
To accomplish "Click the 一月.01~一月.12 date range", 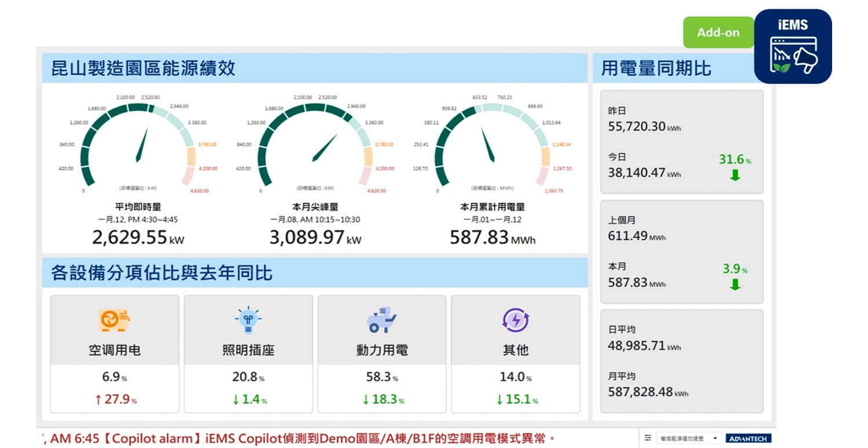I will tap(492, 220).
